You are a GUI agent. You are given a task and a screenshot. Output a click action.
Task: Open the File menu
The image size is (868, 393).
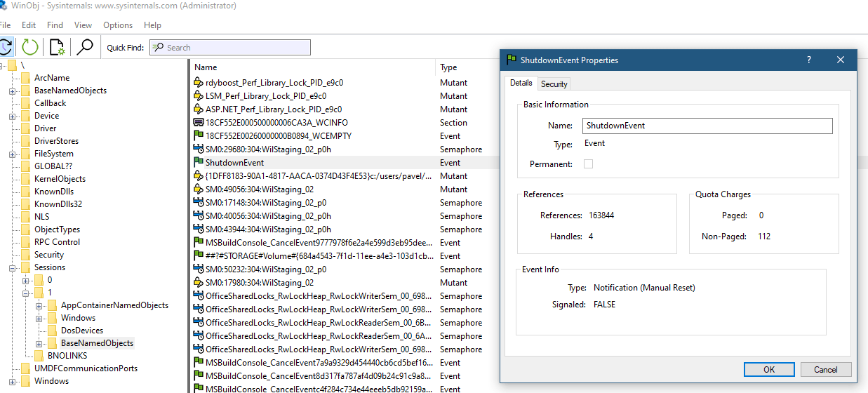pos(5,25)
